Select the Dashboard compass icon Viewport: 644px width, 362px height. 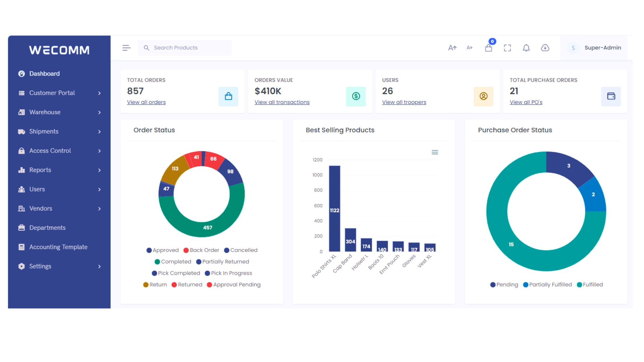[x=21, y=73]
